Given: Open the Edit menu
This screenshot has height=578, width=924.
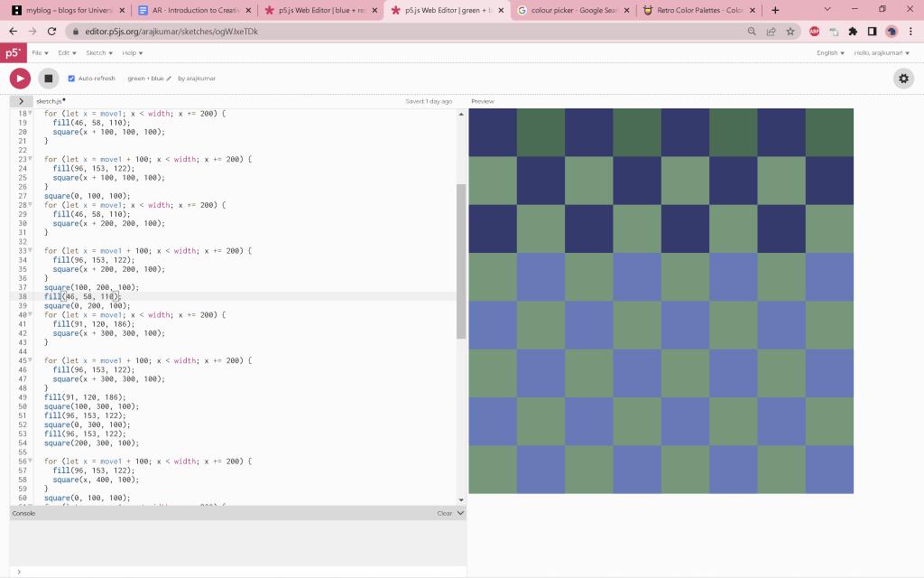Looking at the screenshot, I should (x=67, y=53).
